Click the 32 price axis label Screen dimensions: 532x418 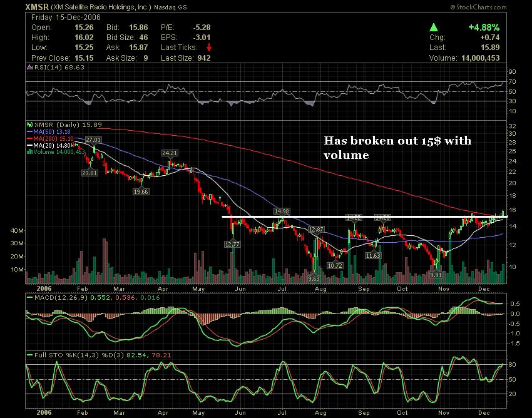(512, 126)
